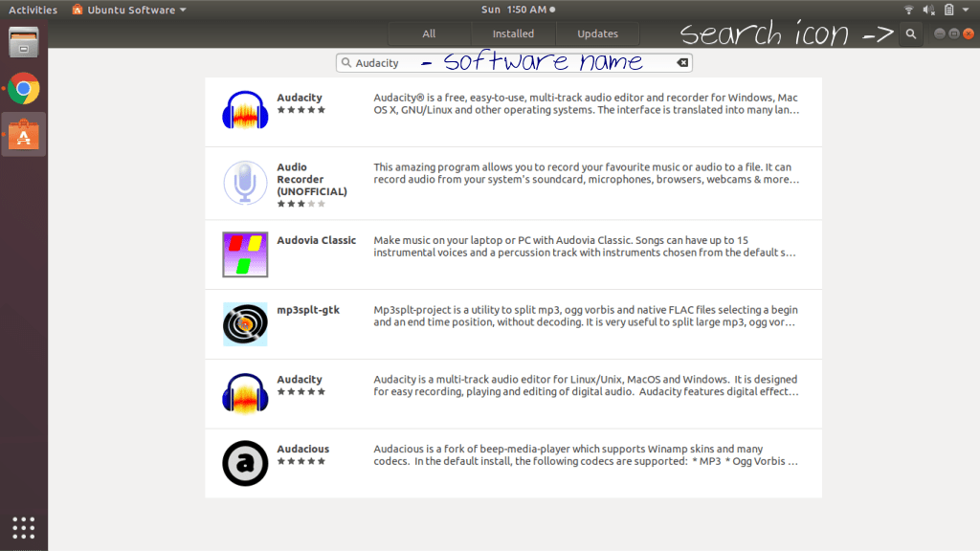The height and width of the screenshot is (551, 980).
Task: Click the mp3splt-gtk spiral icon
Action: point(245,323)
